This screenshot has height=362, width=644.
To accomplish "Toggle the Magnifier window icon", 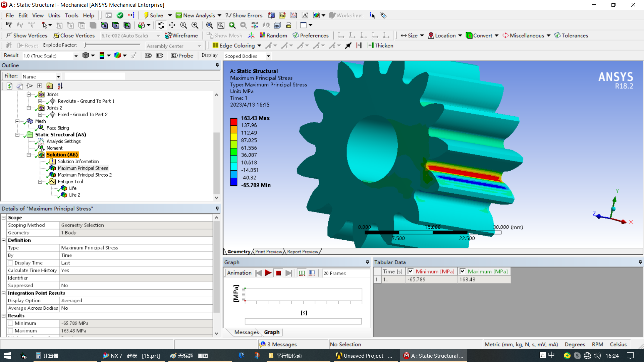I will 221,25.
